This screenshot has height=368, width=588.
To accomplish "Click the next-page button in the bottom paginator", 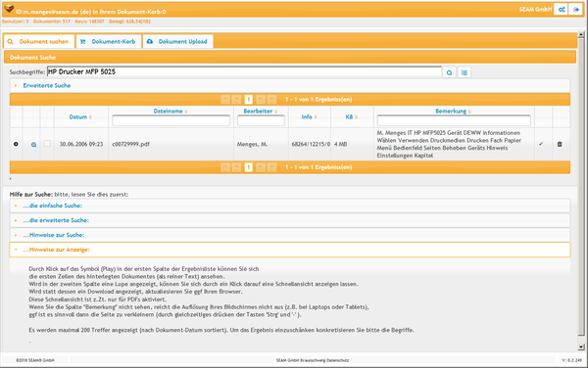I will [261, 167].
